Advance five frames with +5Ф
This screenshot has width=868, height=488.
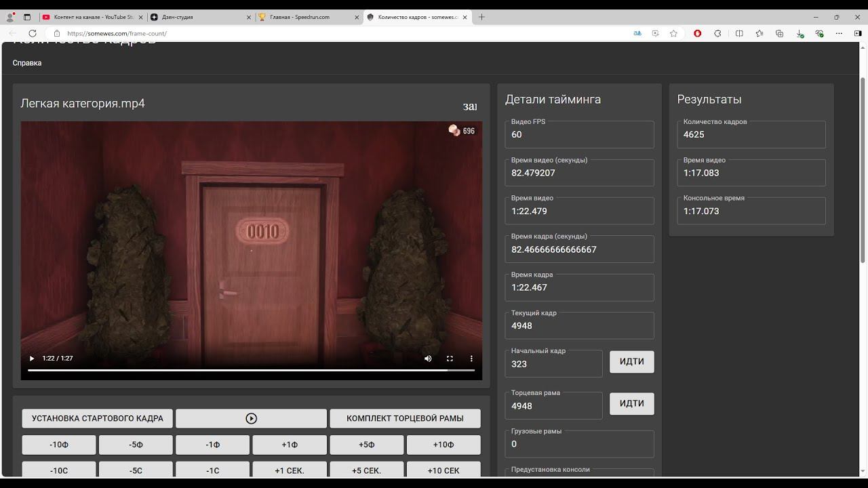pyautogui.click(x=366, y=445)
